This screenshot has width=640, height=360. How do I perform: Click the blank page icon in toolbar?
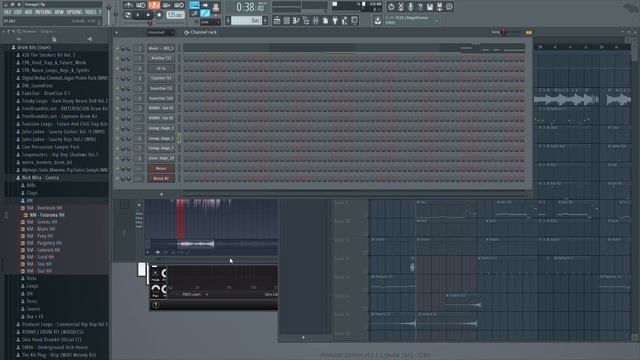(325, 20)
